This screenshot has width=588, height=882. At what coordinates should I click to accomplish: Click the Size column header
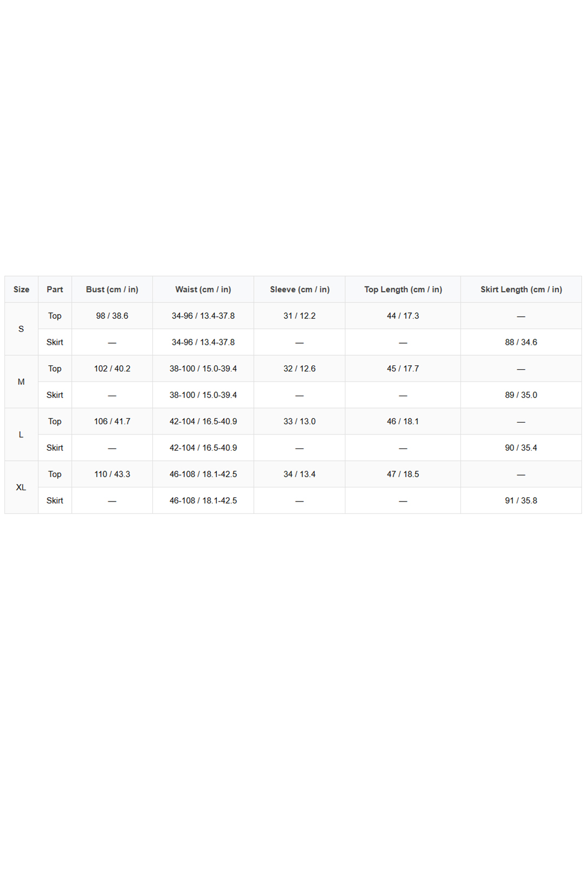[22, 289]
